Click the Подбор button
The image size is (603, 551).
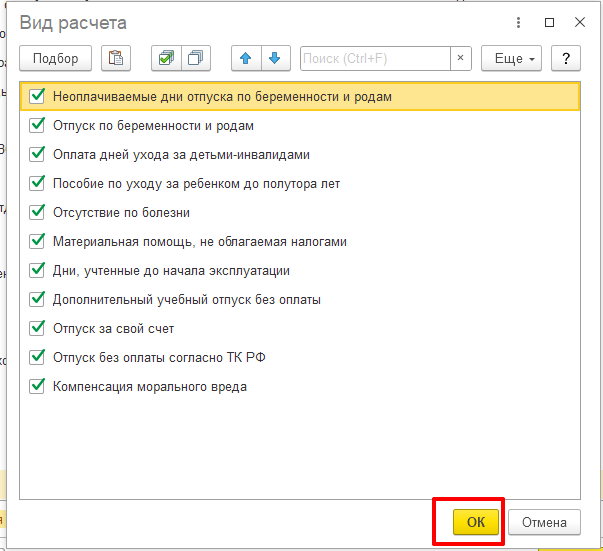click(x=55, y=58)
